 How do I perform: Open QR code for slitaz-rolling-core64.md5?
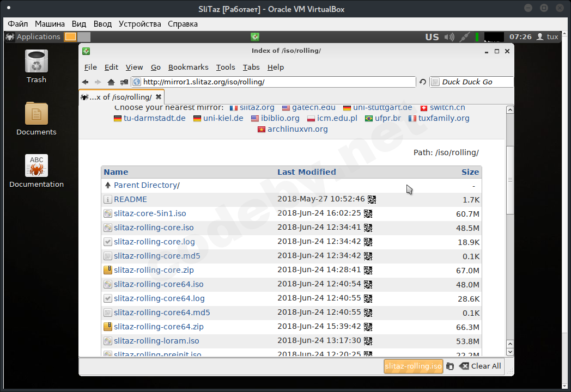coord(368,313)
